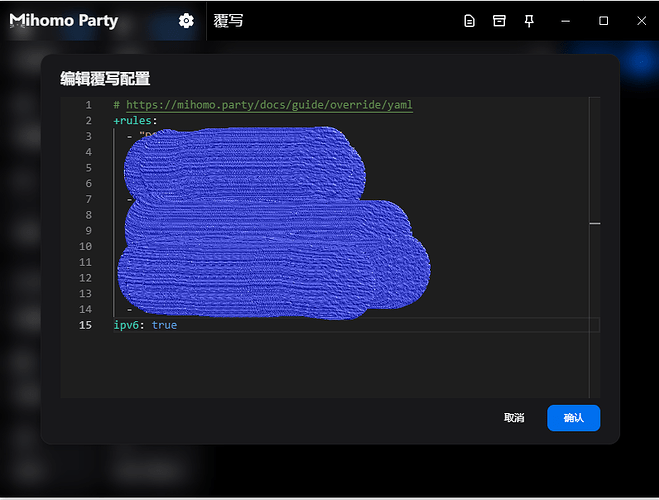This screenshot has width=659, height=500.
Task: Open the settings gear next to Mihomo Party
Action: [186, 21]
